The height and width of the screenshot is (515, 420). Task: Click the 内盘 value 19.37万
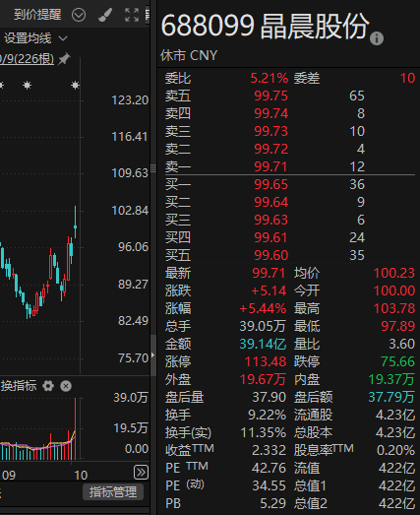click(391, 380)
